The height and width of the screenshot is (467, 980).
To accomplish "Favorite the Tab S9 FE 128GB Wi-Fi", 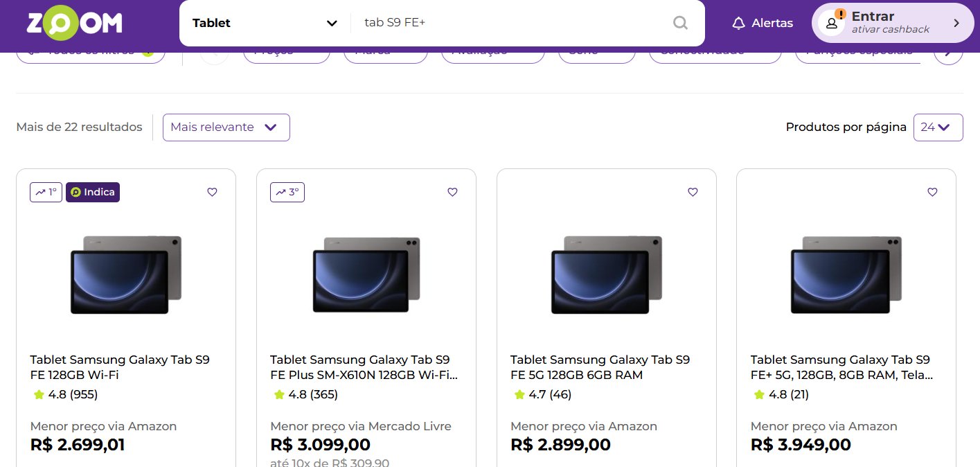I will [212, 192].
